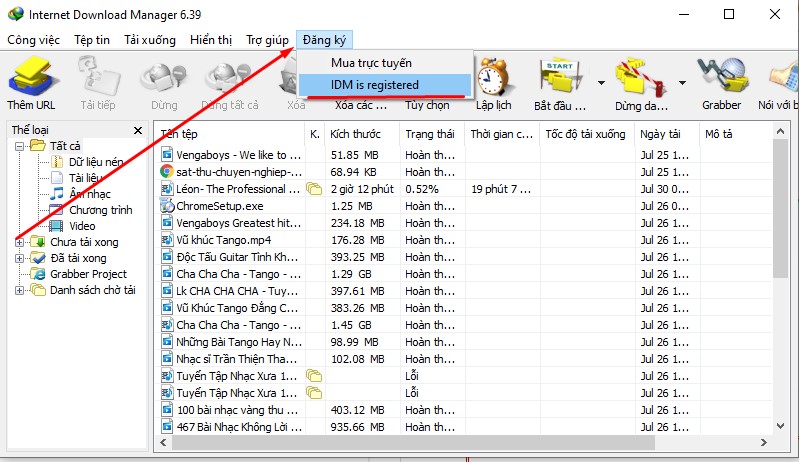Select IDM is registered entry
799x462 pixels.
point(385,85)
